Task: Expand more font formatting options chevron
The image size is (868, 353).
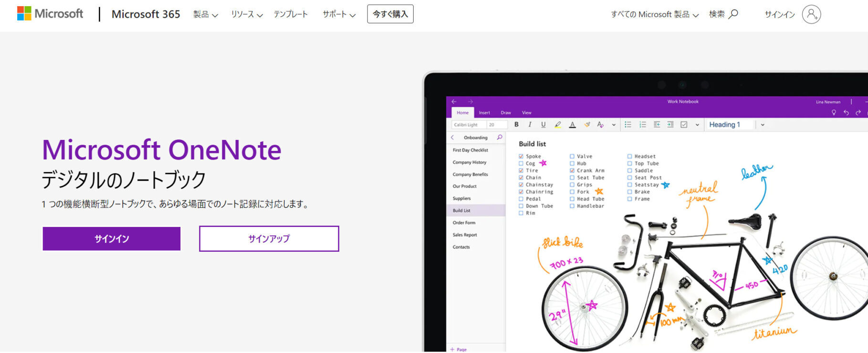Action: click(614, 125)
